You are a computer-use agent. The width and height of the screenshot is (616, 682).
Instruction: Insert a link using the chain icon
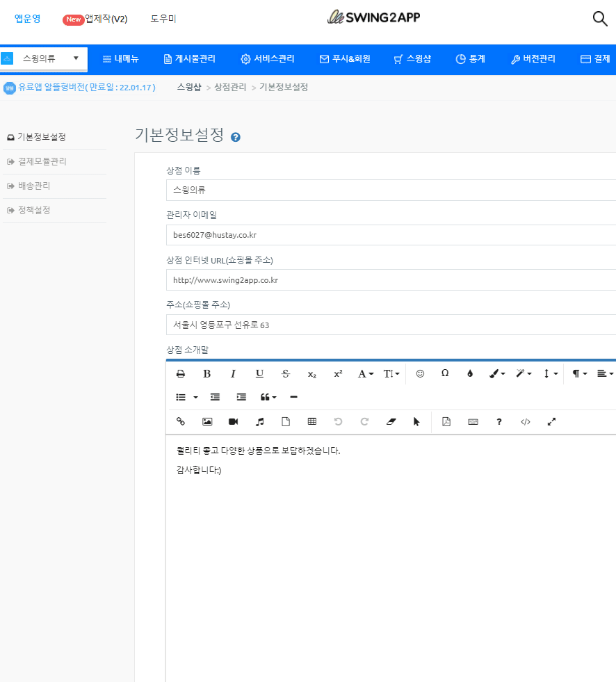pos(181,421)
